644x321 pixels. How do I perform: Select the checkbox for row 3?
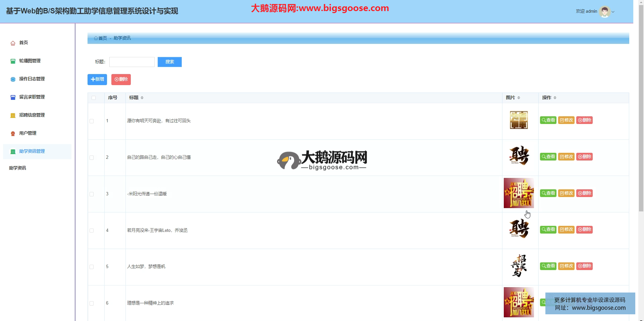click(x=92, y=194)
